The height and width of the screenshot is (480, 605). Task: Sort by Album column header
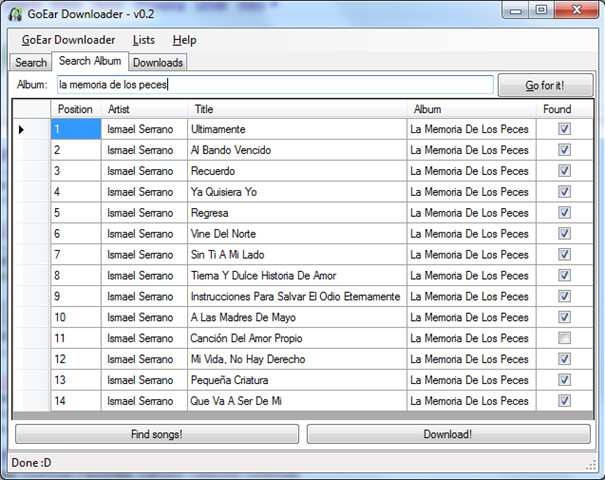pos(471,109)
